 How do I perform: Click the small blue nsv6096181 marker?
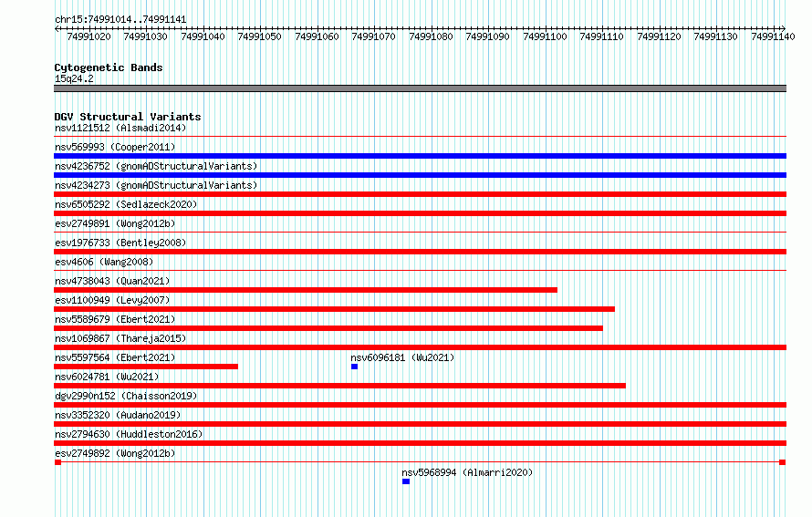coord(354,367)
